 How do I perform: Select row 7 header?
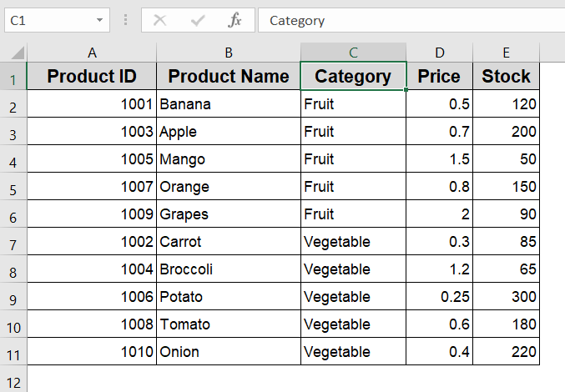[x=13, y=242]
